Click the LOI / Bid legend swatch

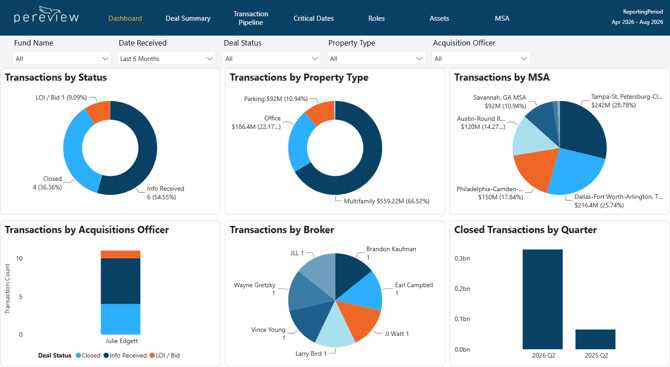152,355
